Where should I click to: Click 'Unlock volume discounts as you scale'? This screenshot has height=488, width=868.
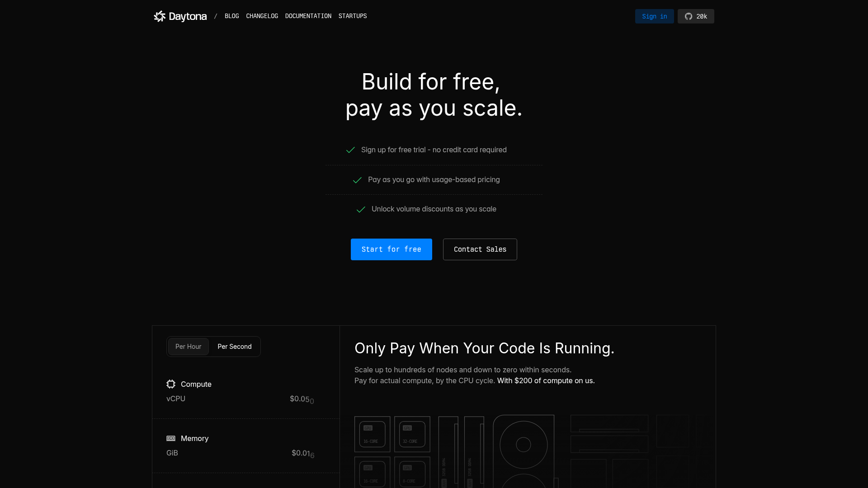point(434,209)
